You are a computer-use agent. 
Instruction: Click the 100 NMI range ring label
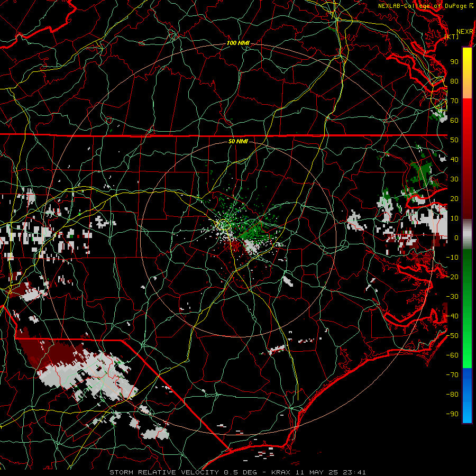click(x=238, y=43)
